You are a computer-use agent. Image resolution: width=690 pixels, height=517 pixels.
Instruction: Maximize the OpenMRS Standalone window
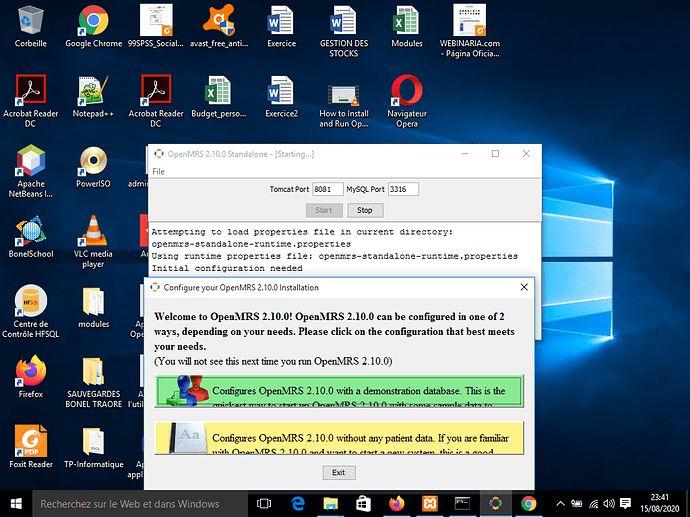495,154
